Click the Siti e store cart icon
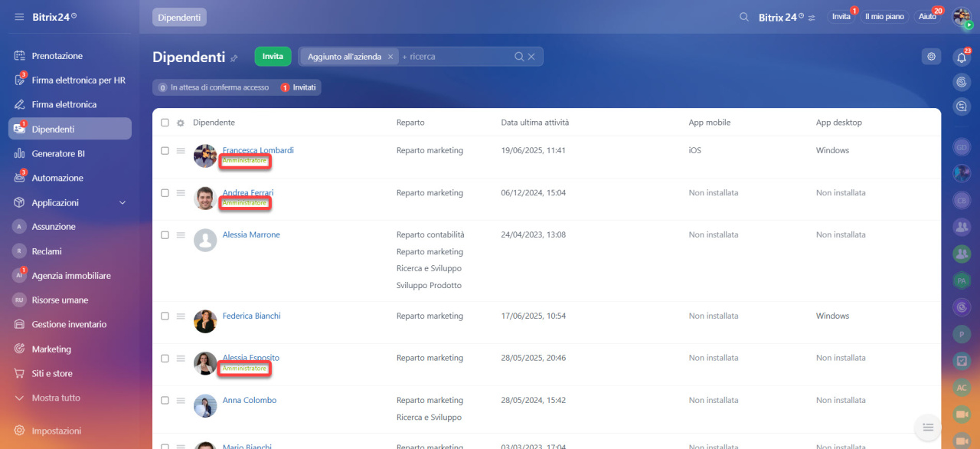Screen dimensions: 980x449 click(x=19, y=373)
